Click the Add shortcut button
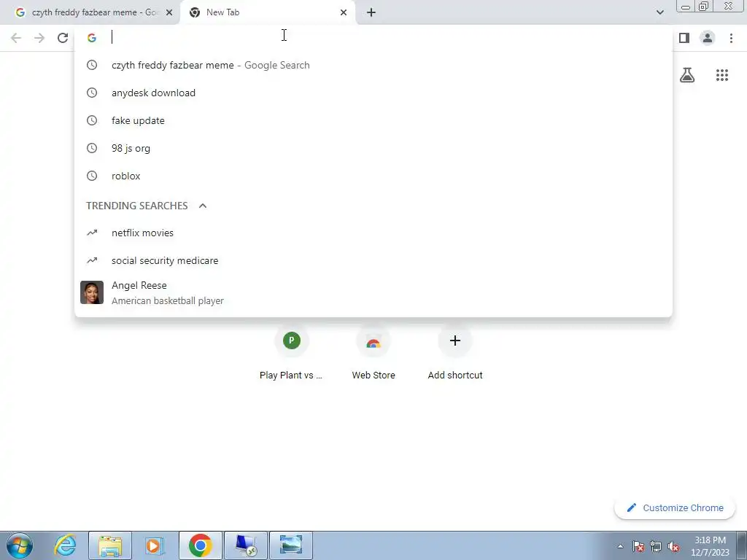The image size is (747, 560). point(455,353)
